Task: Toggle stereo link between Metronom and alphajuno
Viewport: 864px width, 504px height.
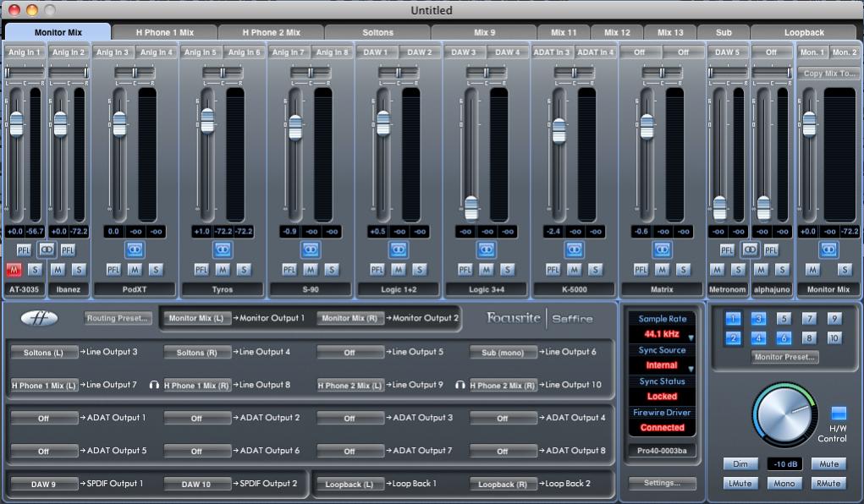Action: [750, 250]
